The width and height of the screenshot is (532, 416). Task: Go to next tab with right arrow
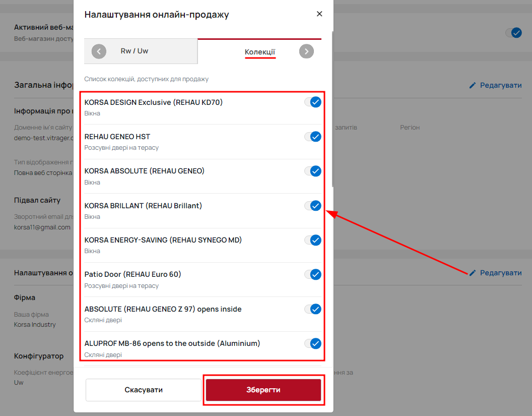(x=306, y=51)
